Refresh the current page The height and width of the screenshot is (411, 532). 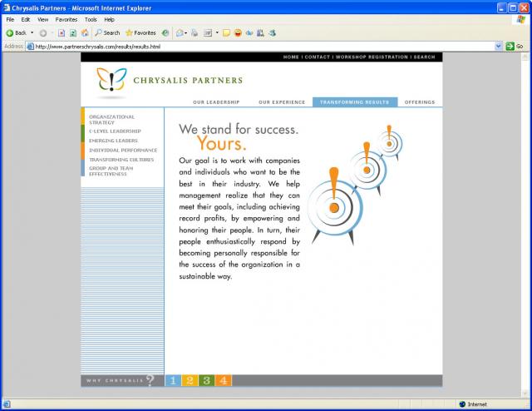[x=73, y=32]
